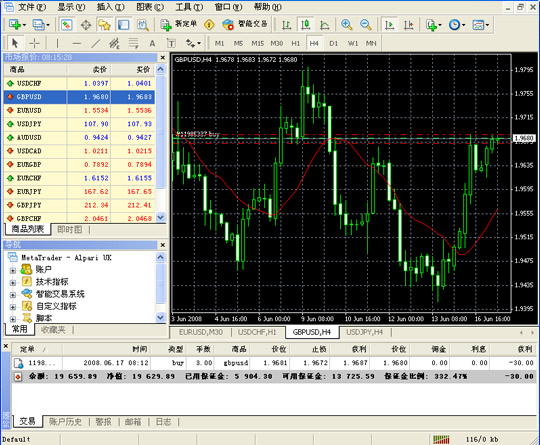The width and height of the screenshot is (540, 445).
Task: Select the crosshair cursor tool
Action: point(34,43)
